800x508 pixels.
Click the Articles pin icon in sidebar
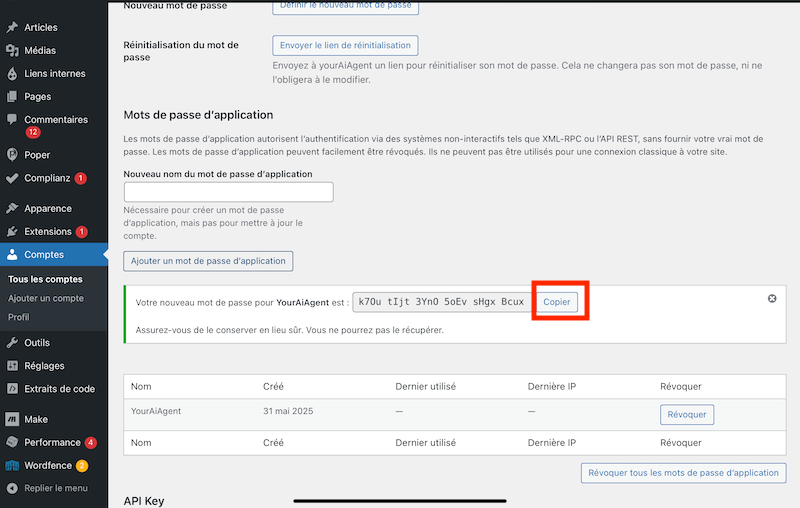click(12, 27)
